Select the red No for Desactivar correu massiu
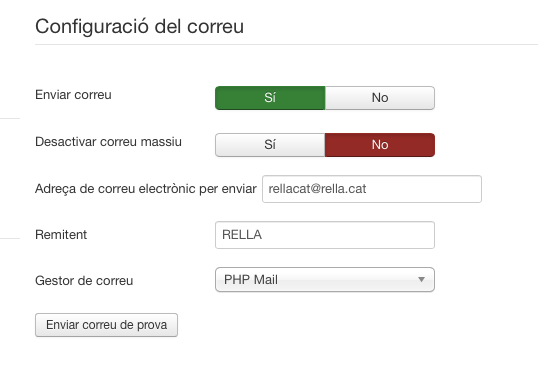Image resolution: width=541 pixels, height=373 pixels. click(x=380, y=145)
